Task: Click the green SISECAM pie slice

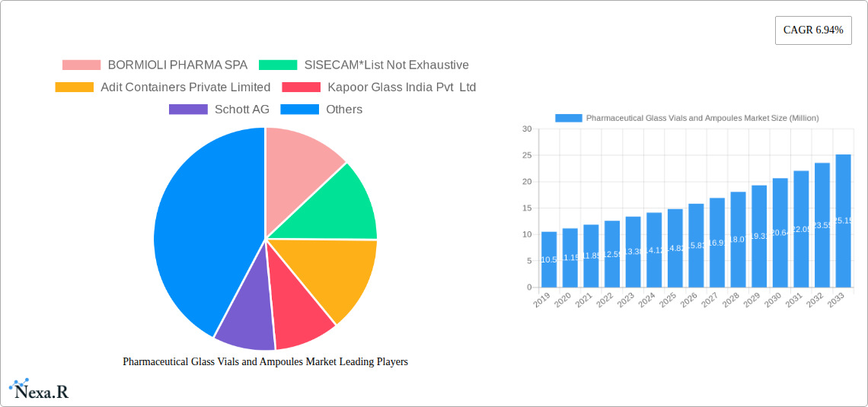Action: click(x=335, y=205)
